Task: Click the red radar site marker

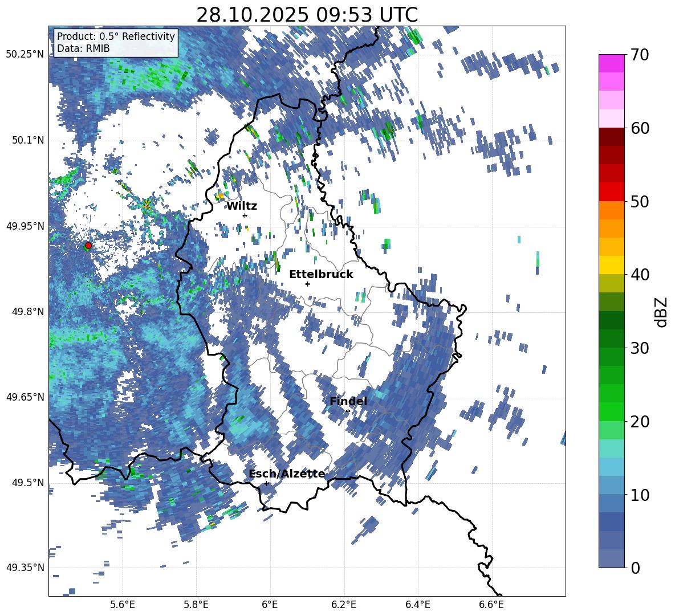Action: click(x=88, y=246)
